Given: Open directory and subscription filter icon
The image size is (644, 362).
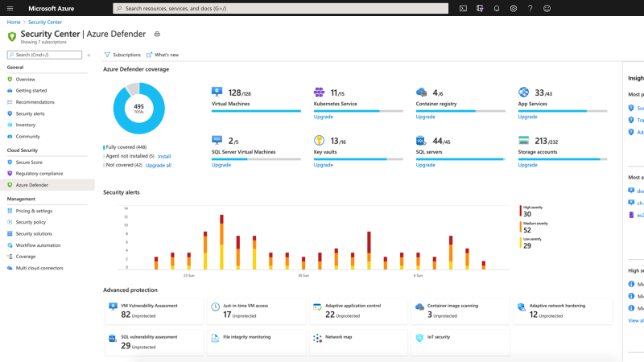Looking at the screenshot, I should [480, 8].
